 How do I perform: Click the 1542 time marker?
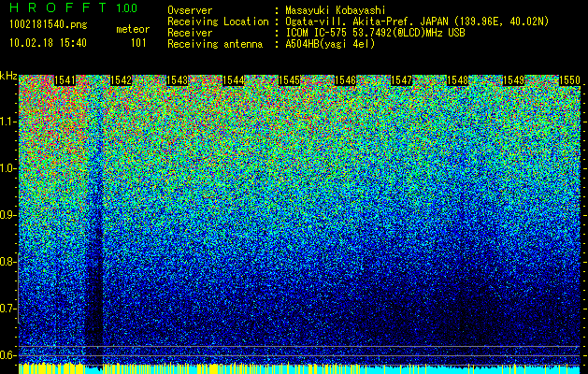(x=122, y=80)
